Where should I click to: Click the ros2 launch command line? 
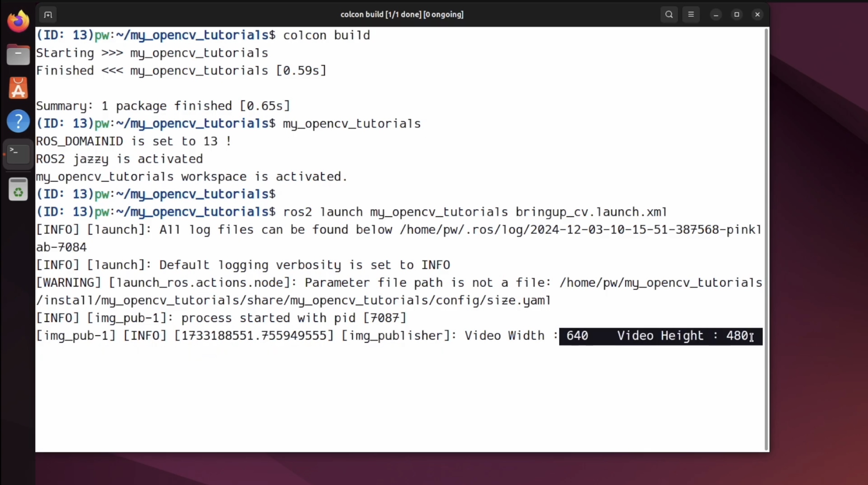tap(475, 212)
